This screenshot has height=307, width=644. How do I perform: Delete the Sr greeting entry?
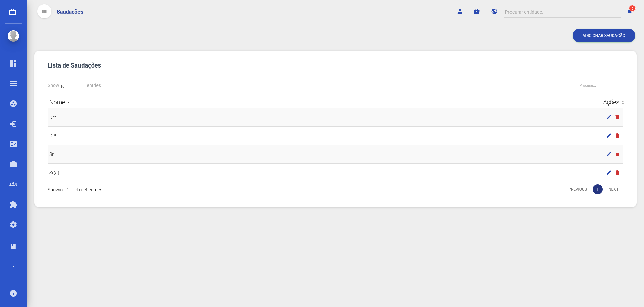coord(617,154)
